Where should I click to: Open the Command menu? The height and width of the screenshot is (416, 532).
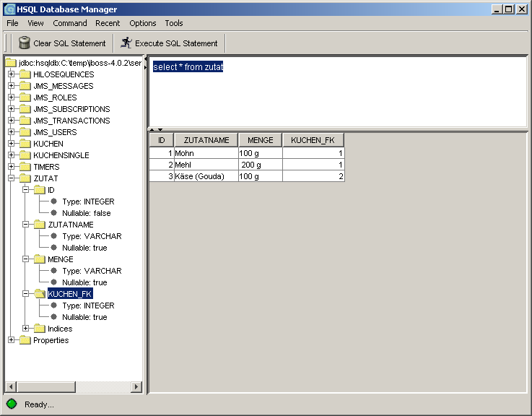[x=70, y=23]
